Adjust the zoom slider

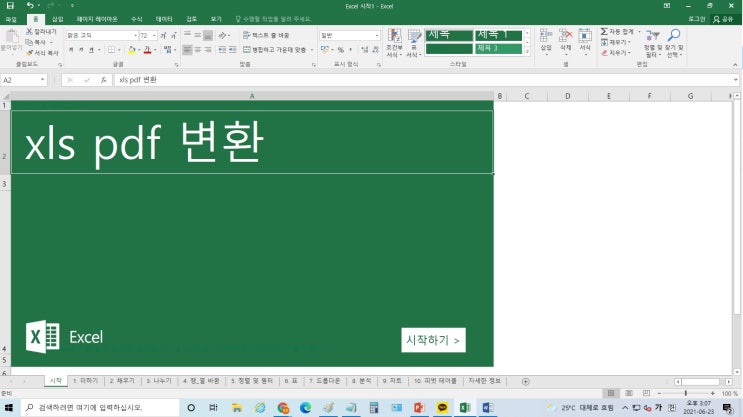686,393
